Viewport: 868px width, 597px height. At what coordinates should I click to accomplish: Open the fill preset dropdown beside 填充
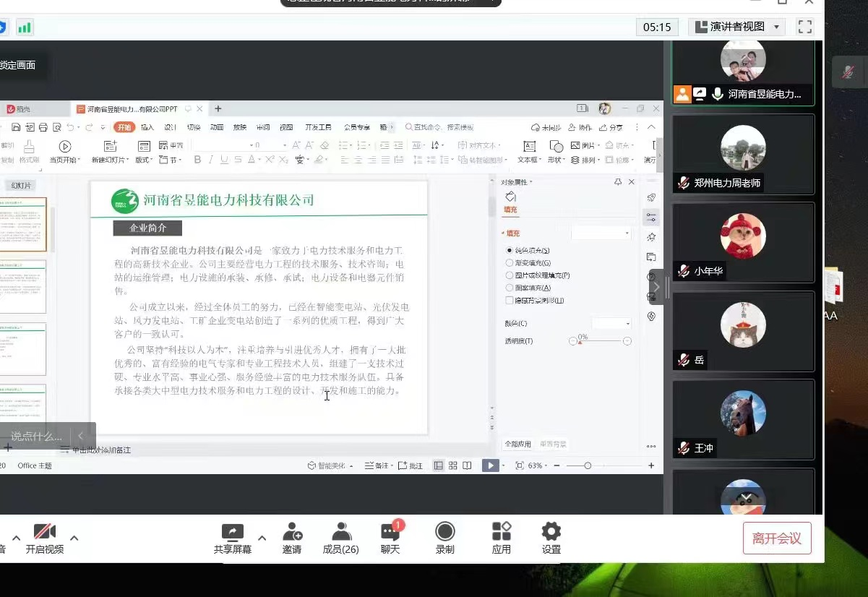(601, 233)
